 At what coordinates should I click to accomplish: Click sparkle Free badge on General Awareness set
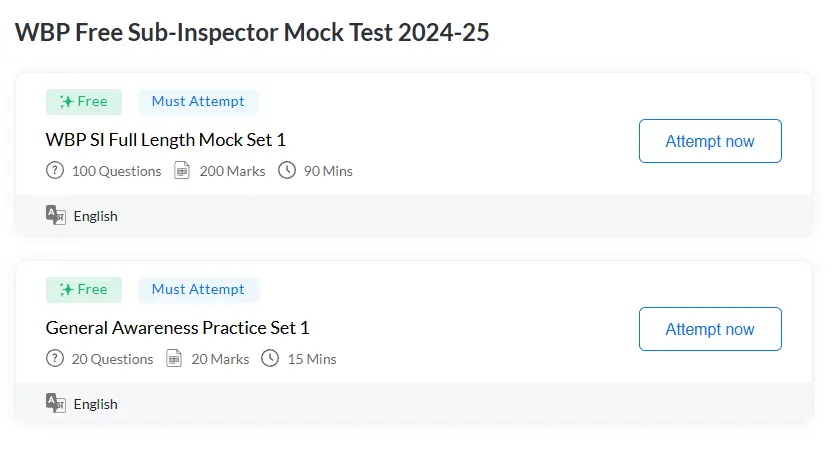pyautogui.click(x=84, y=289)
